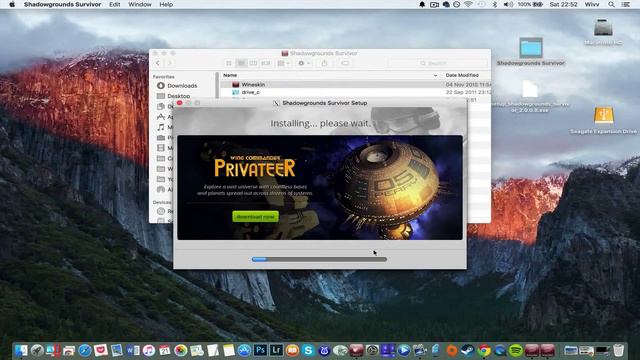The height and width of the screenshot is (360, 640).
Task: Open Finder from the dock
Action: tap(21, 350)
